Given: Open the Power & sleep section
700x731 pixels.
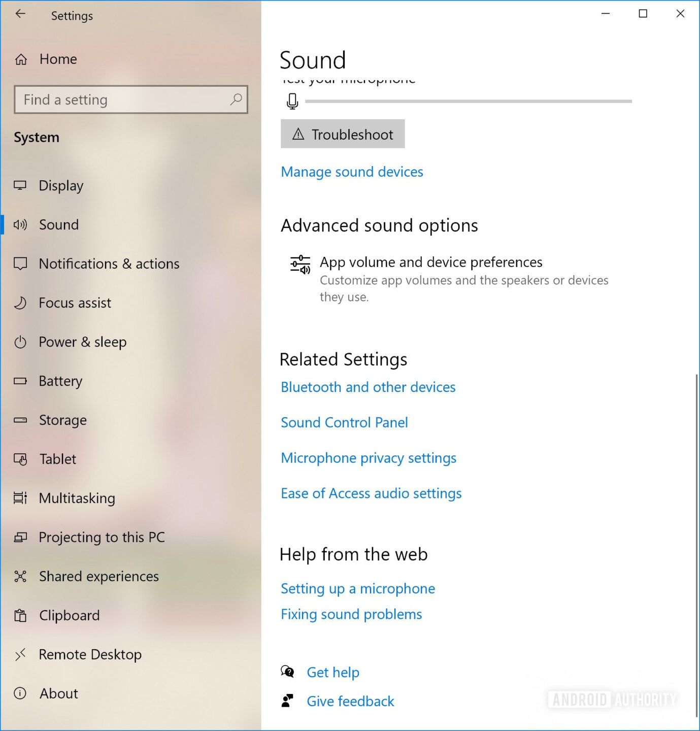Looking at the screenshot, I should [x=82, y=342].
